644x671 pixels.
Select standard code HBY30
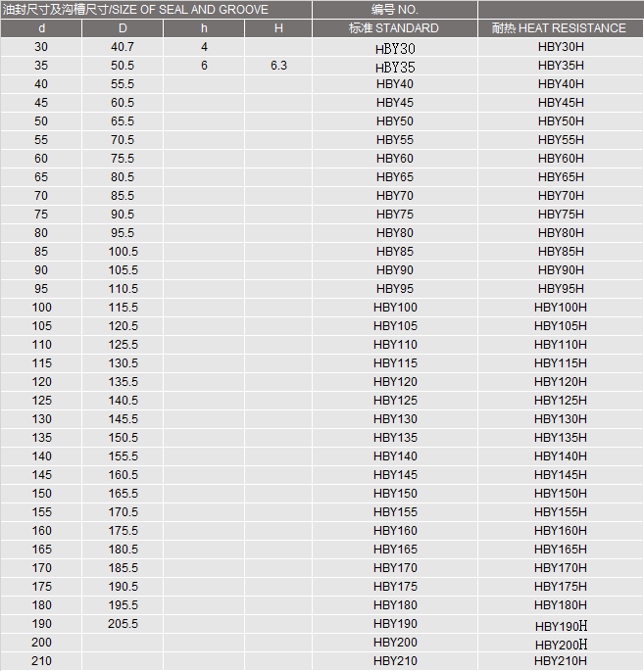click(x=395, y=49)
